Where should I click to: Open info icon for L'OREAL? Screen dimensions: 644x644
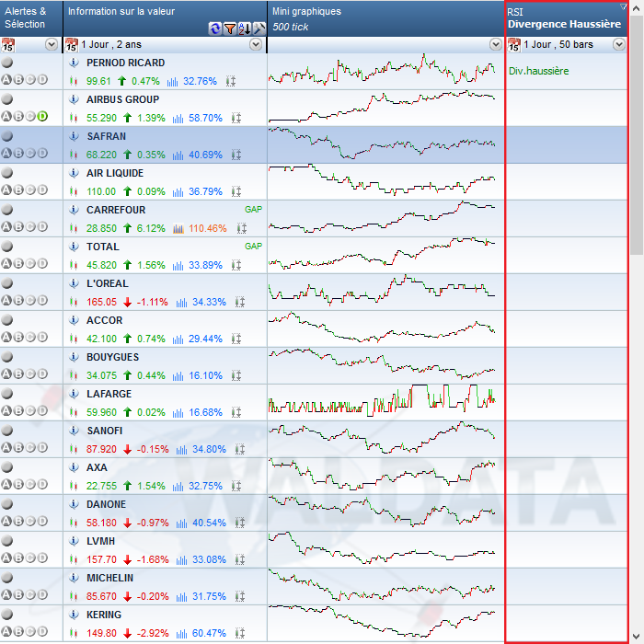[74, 283]
